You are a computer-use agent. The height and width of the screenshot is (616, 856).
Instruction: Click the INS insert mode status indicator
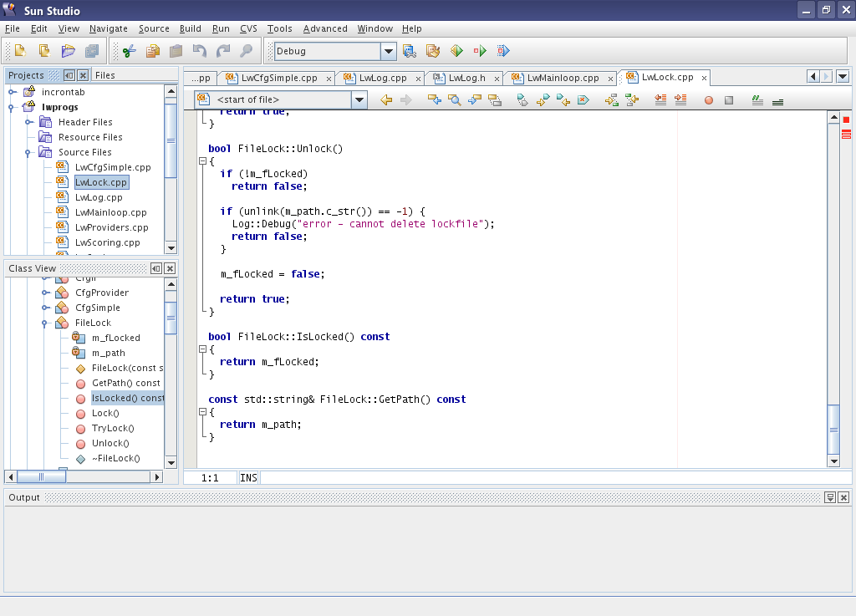coord(248,478)
